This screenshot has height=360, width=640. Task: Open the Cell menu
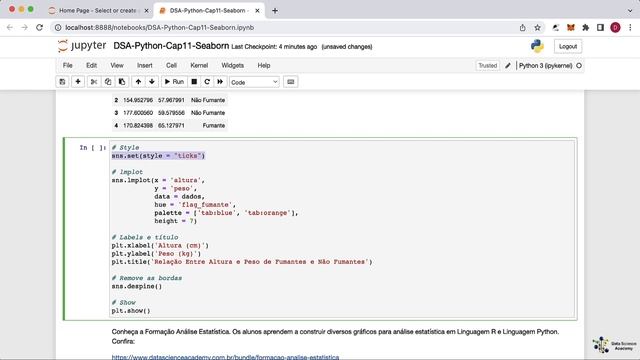171,65
